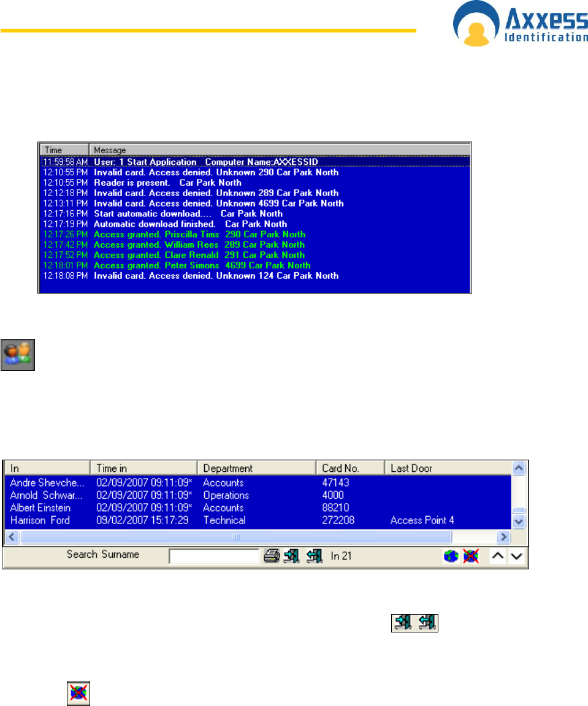Click card number 272208

coord(338,520)
